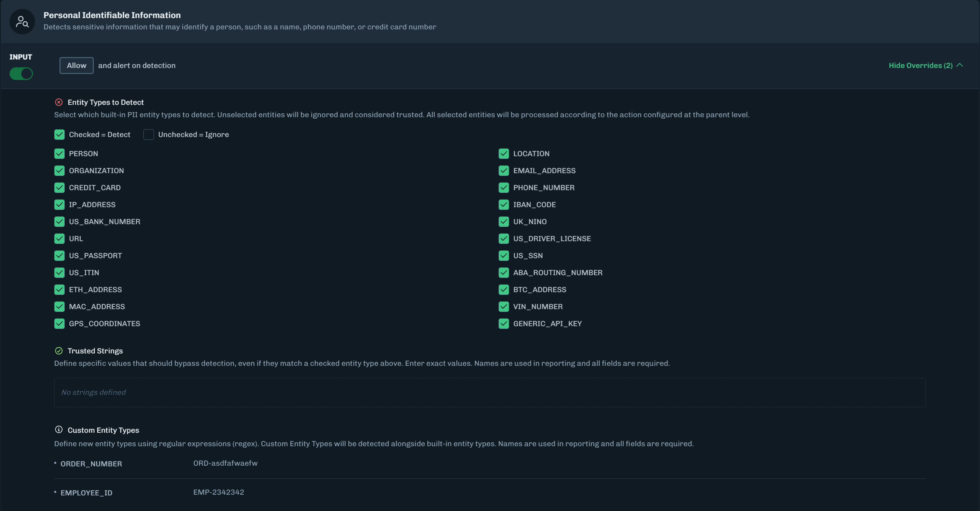Click the green check icon beside Trusted Strings

pos(58,351)
